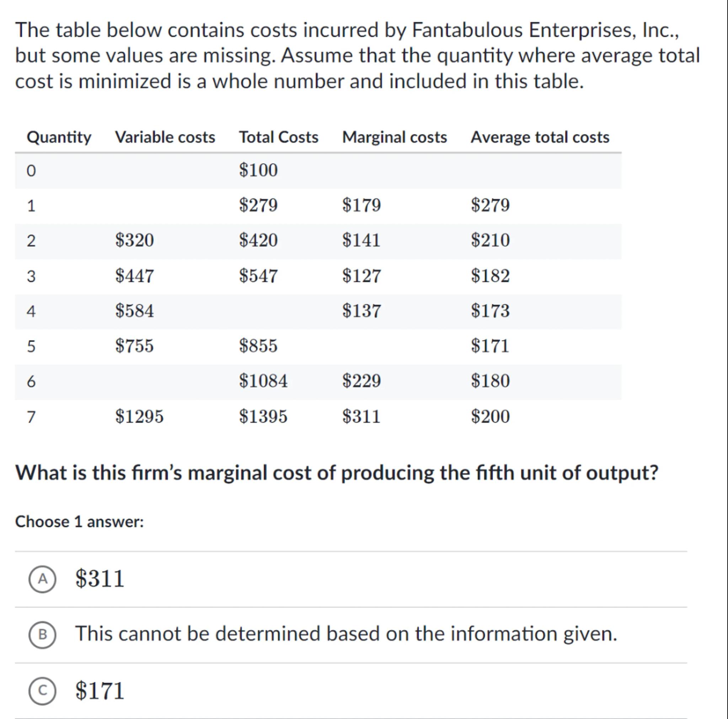Choose "This cannot be determined" answer text
Image resolution: width=728 pixels, height=719 pixels.
tap(346, 634)
